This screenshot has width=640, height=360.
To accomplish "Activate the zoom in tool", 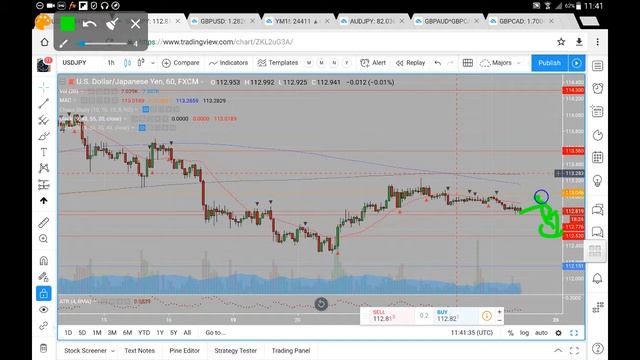I will pyautogui.click(x=44, y=239).
